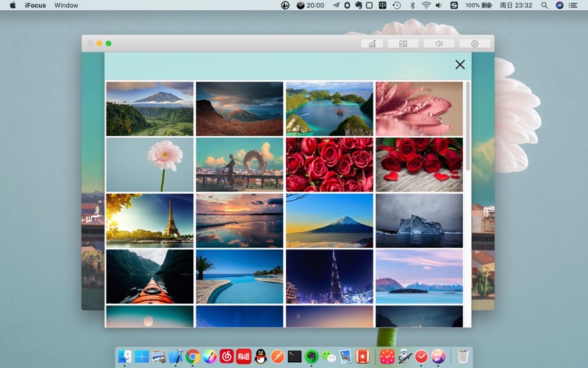Click the wallpaper picture toolbar icon
The image size is (588, 368).
403,44
